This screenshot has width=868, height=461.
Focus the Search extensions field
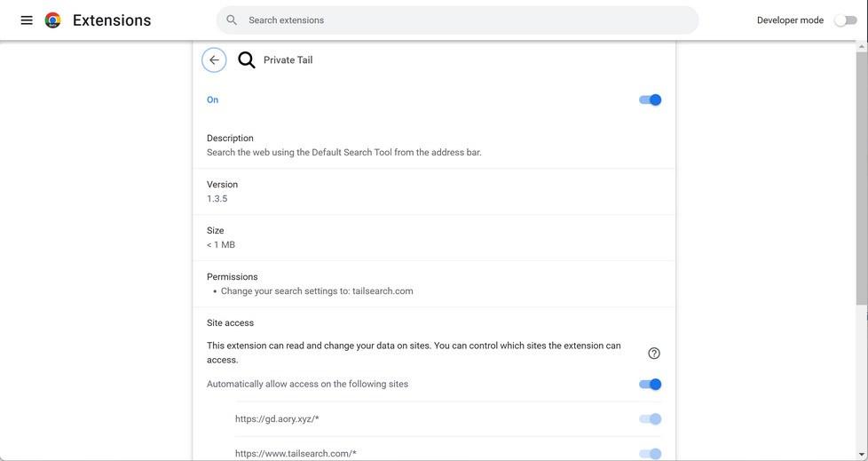click(457, 20)
